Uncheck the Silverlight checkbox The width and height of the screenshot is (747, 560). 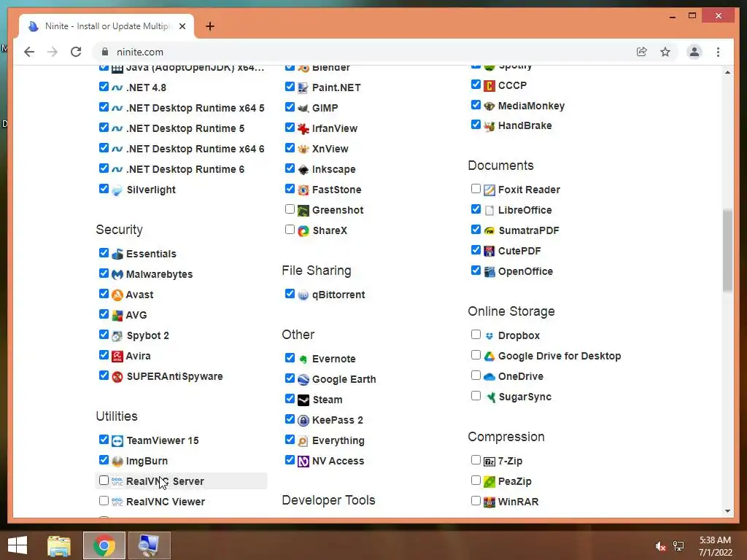tap(104, 189)
